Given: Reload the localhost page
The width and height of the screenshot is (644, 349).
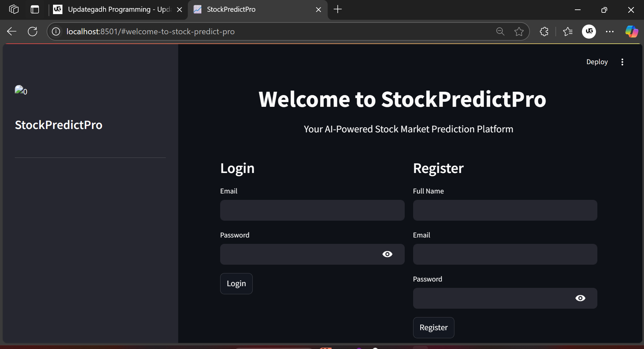Looking at the screenshot, I should point(33,32).
